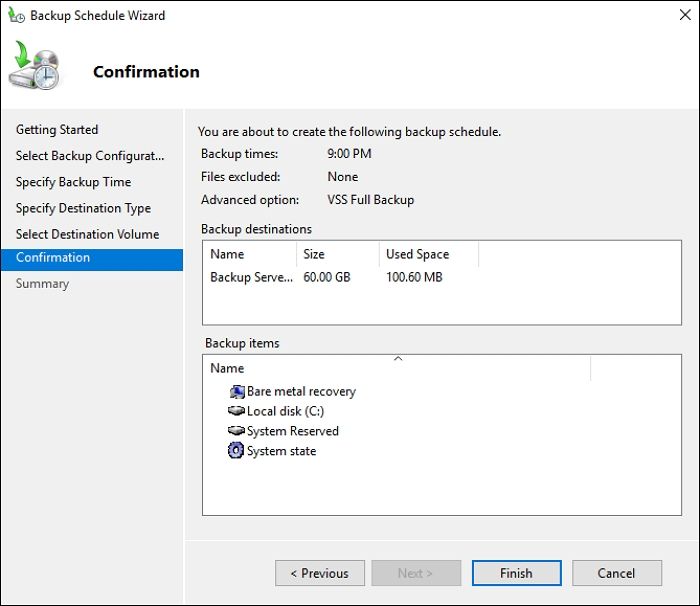The width and height of the screenshot is (700, 606).
Task: Cancel the backup schedule wizard
Action: pyautogui.click(x=616, y=573)
